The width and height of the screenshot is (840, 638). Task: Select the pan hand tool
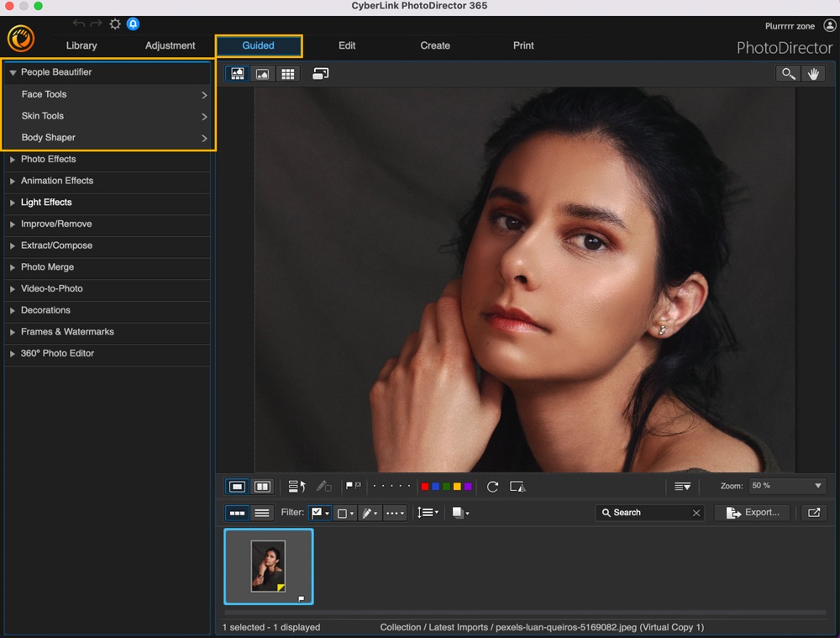pos(813,73)
